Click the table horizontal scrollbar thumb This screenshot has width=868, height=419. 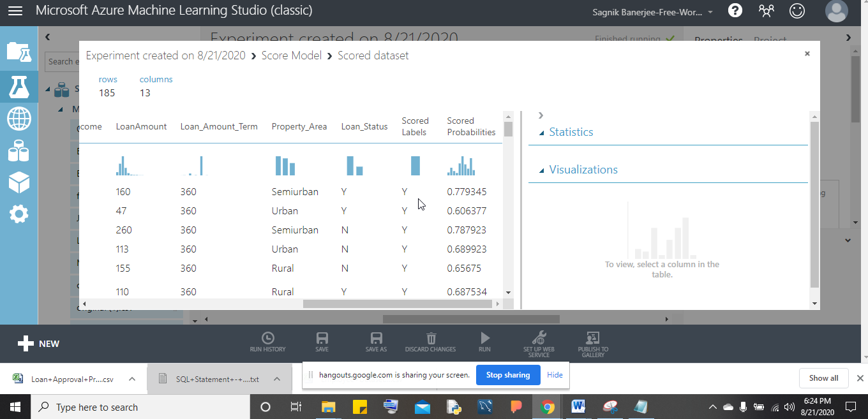(x=398, y=304)
